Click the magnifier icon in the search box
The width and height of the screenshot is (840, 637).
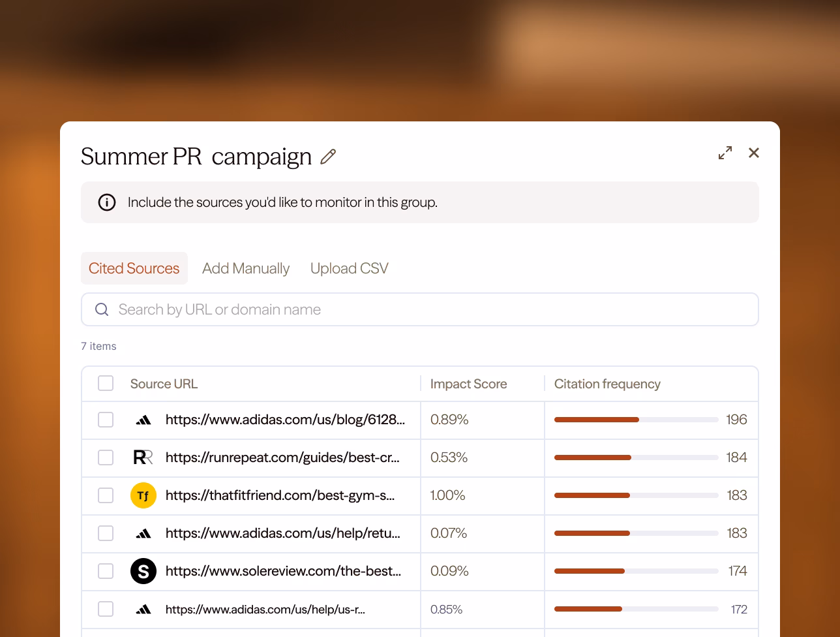point(102,309)
